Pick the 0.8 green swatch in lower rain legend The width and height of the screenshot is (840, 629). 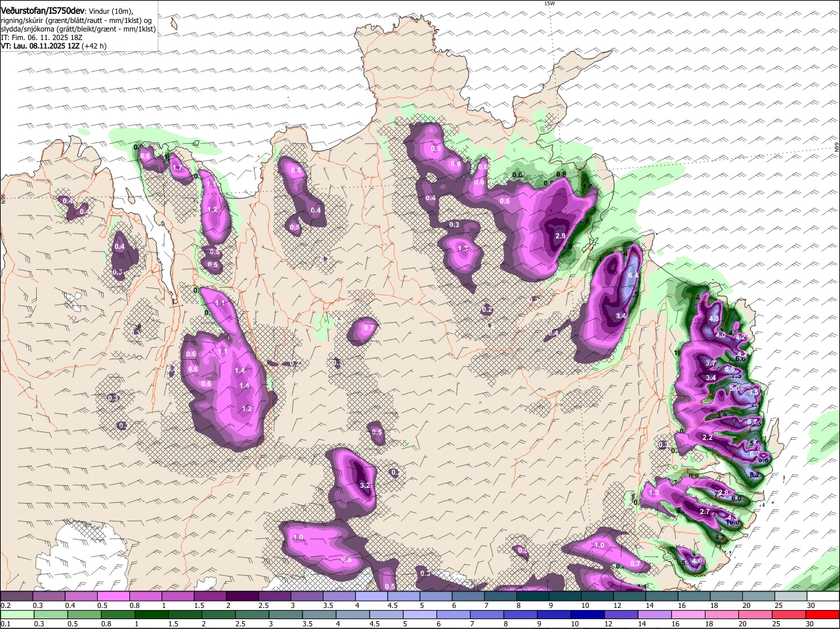point(118,615)
